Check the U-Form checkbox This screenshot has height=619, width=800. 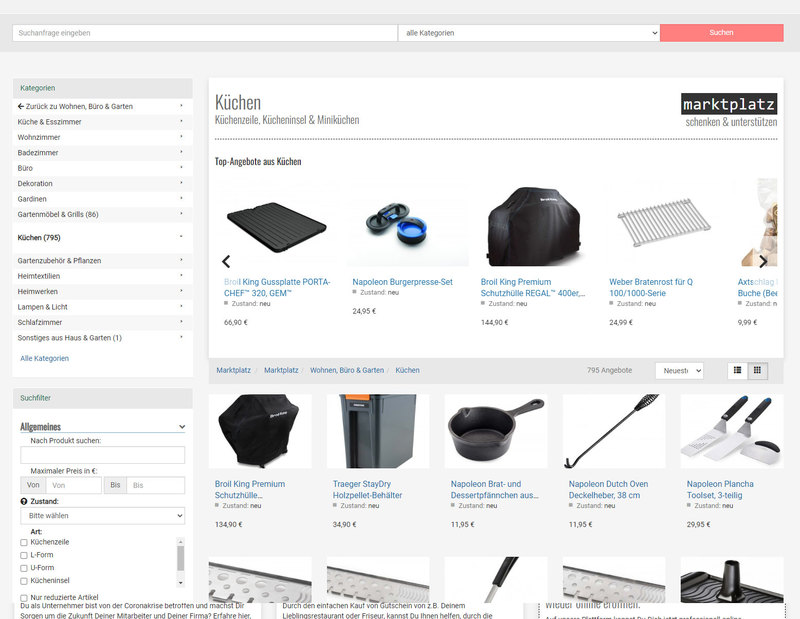[23, 568]
